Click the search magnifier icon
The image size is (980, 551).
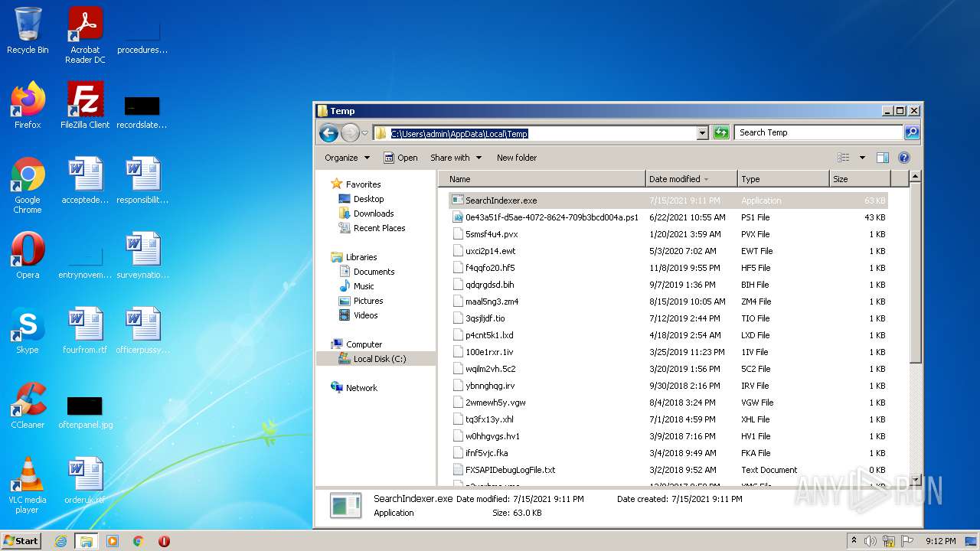click(911, 132)
